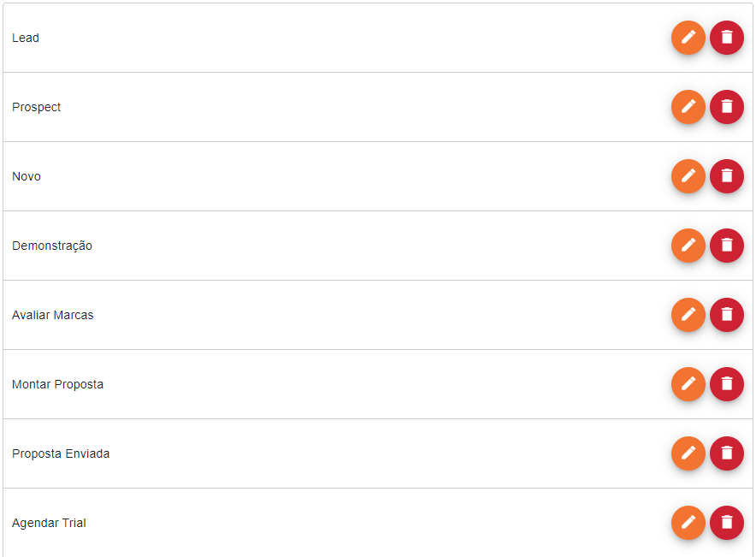Open edit for Demonstração
This screenshot has width=756, height=557.
click(x=688, y=246)
